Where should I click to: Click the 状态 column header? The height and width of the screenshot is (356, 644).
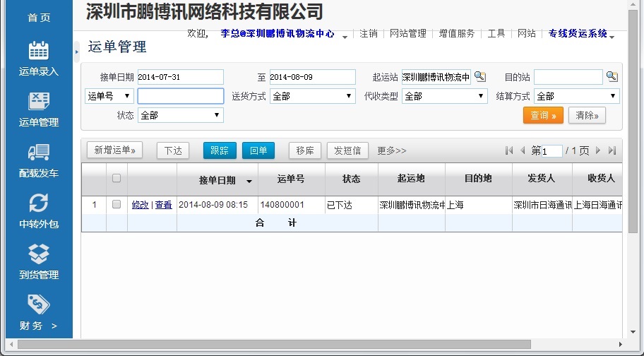pyautogui.click(x=352, y=179)
